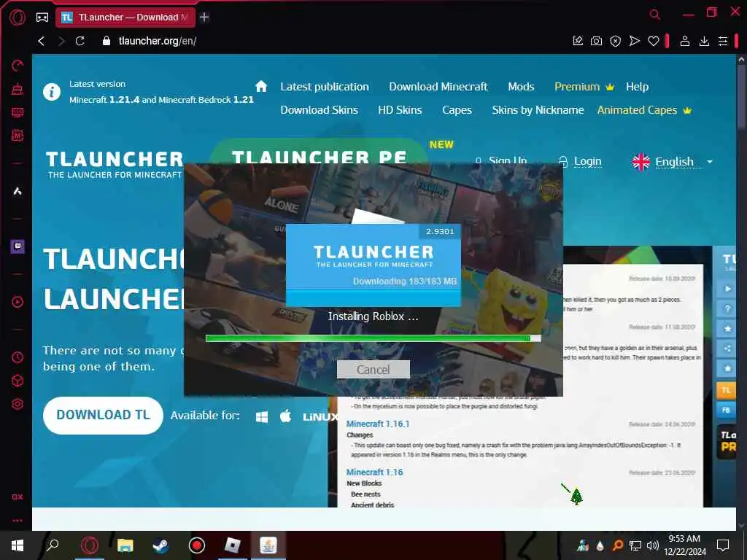Select the TLauncher — Download browser tab

pyautogui.click(x=125, y=17)
